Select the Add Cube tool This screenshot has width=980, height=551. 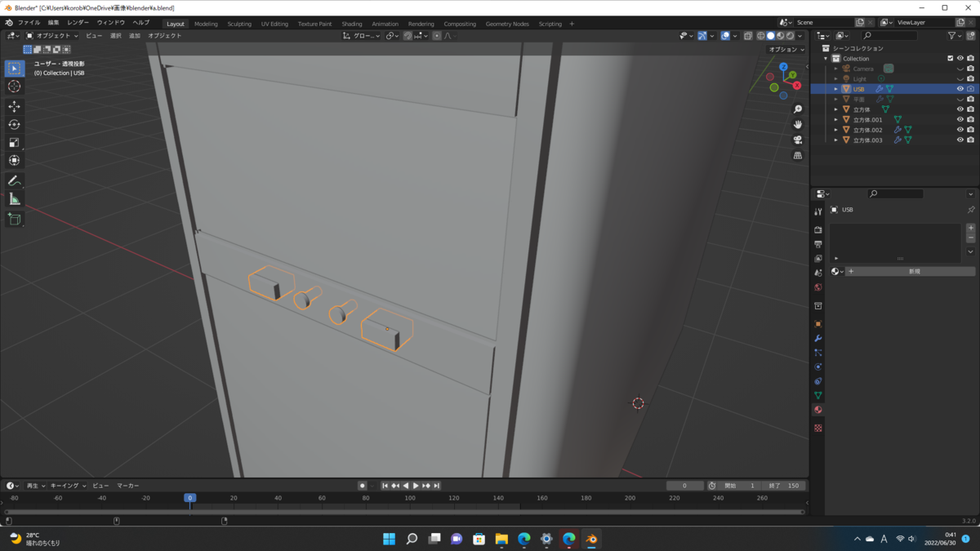[14, 219]
